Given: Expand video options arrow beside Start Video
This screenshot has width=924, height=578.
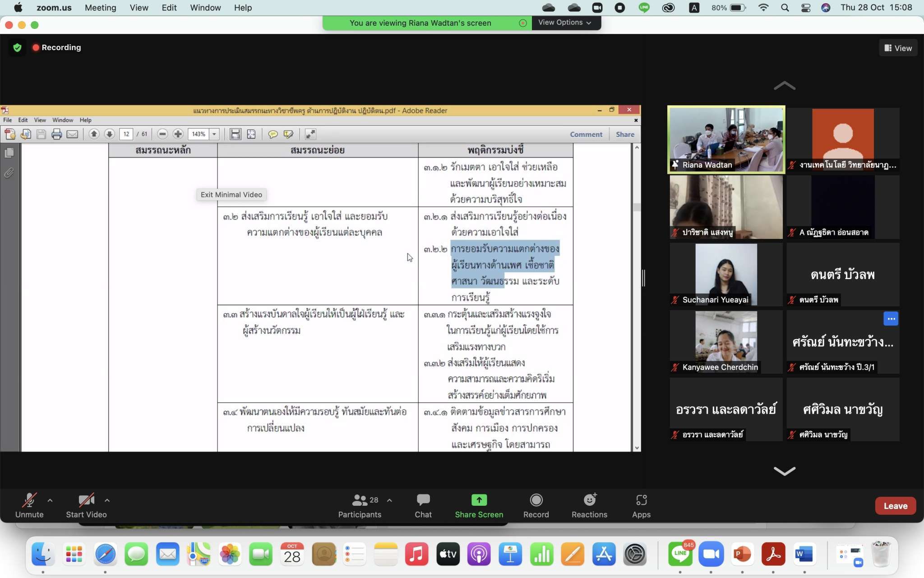Looking at the screenshot, I should pos(107,500).
